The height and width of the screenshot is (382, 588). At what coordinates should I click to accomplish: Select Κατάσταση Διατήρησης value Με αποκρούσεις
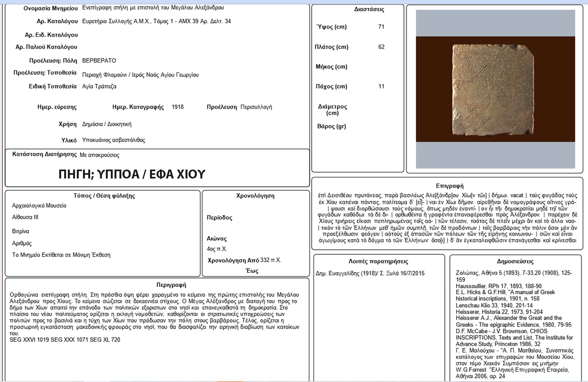pos(99,155)
